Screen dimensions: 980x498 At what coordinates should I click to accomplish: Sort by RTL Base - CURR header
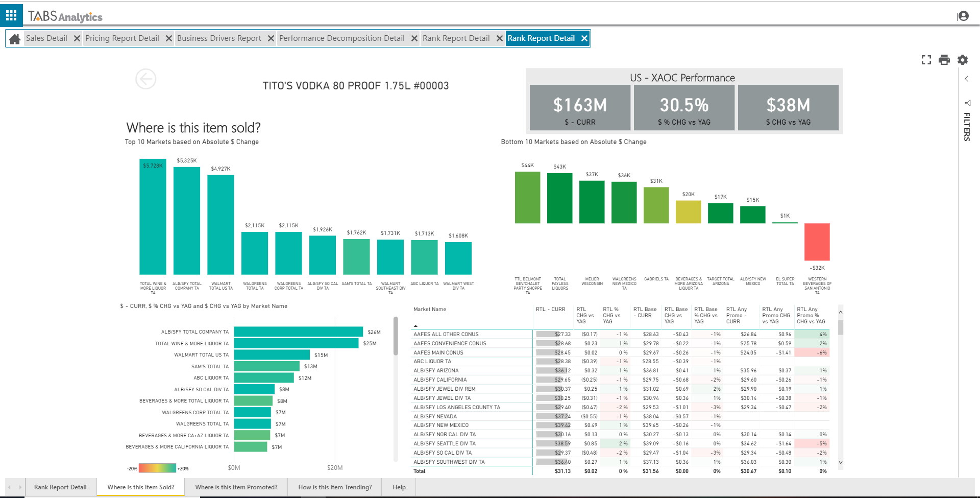(x=645, y=313)
